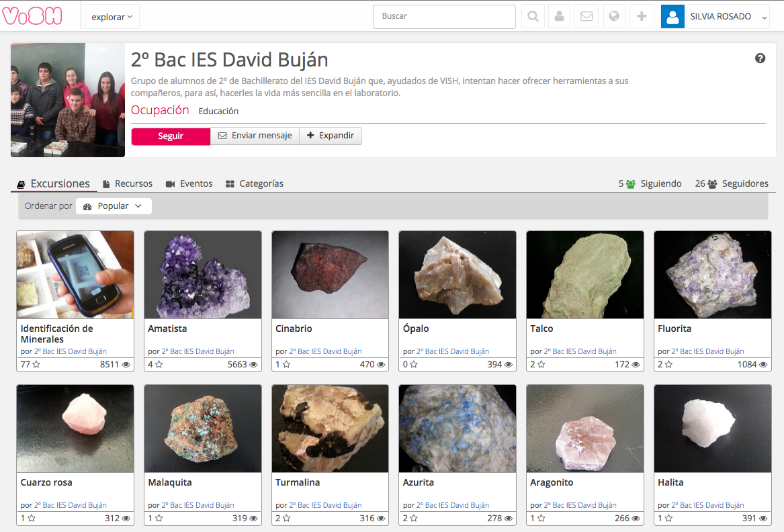Click the eye views icon on Amatista

253,365
